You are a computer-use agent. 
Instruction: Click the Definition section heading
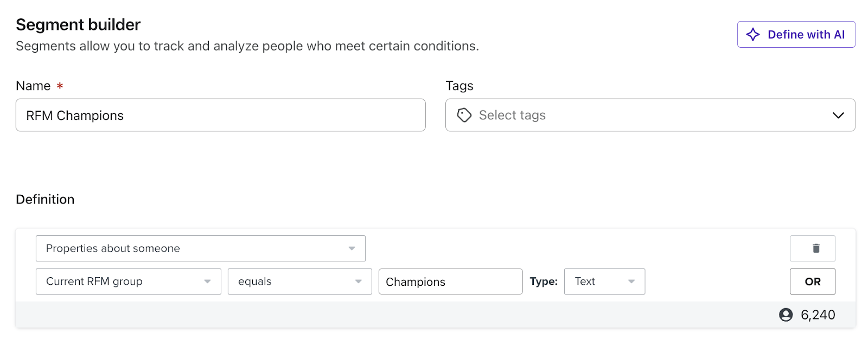(x=45, y=199)
